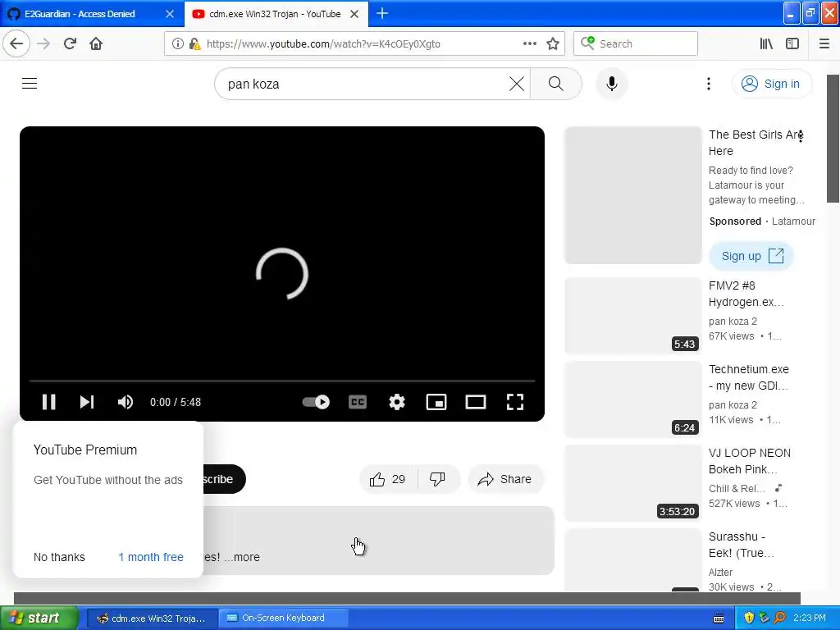Search by voice with microphone icon
This screenshot has width=840, height=630.
612,84
